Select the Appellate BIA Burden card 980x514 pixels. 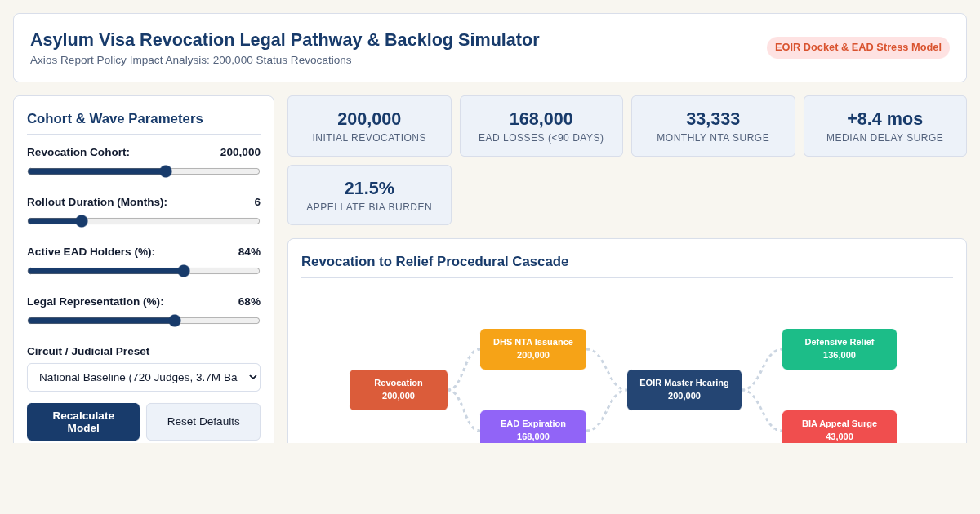(369, 195)
